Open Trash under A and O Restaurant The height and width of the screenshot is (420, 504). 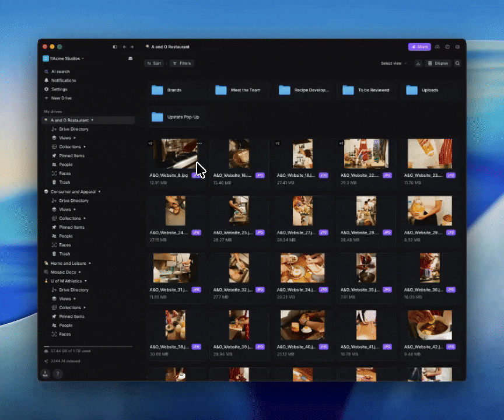65,183
